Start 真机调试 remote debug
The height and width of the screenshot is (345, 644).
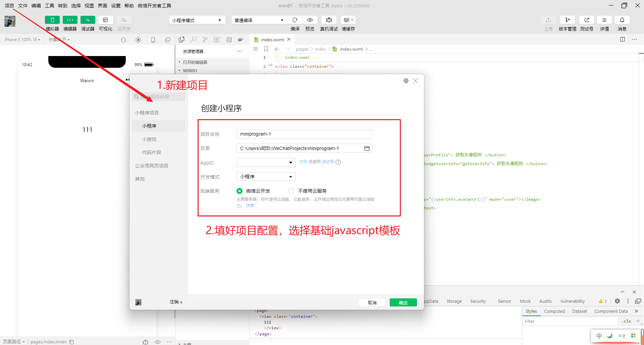329,20
